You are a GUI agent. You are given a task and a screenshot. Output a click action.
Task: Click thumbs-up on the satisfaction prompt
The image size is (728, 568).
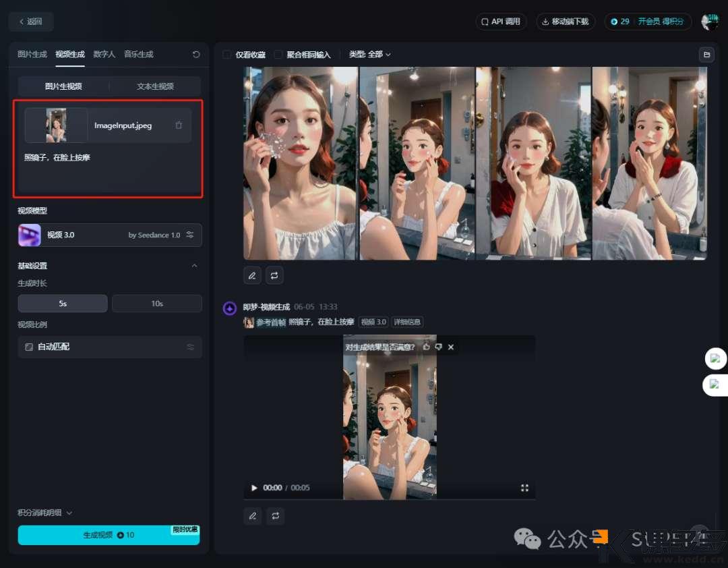tap(426, 347)
